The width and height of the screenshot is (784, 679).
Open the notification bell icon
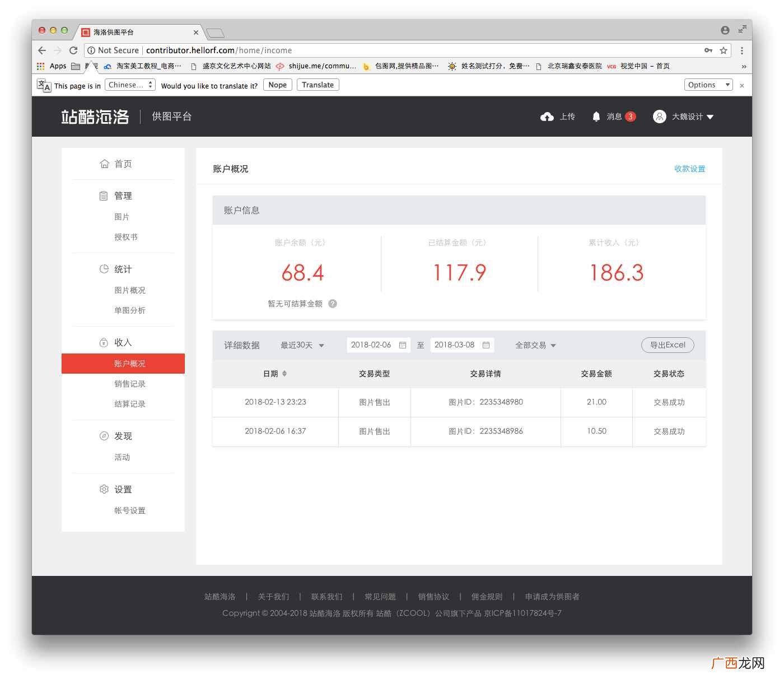point(596,117)
